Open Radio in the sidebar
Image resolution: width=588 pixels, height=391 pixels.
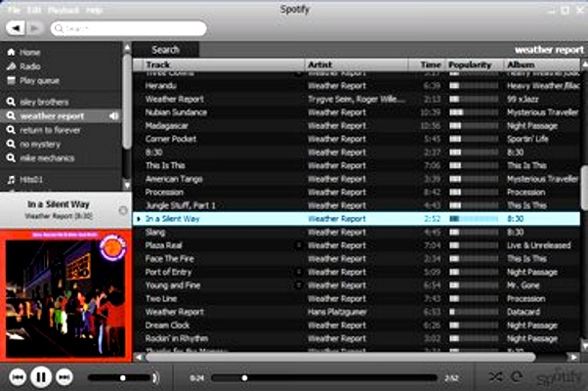pyautogui.click(x=29, y=66)
